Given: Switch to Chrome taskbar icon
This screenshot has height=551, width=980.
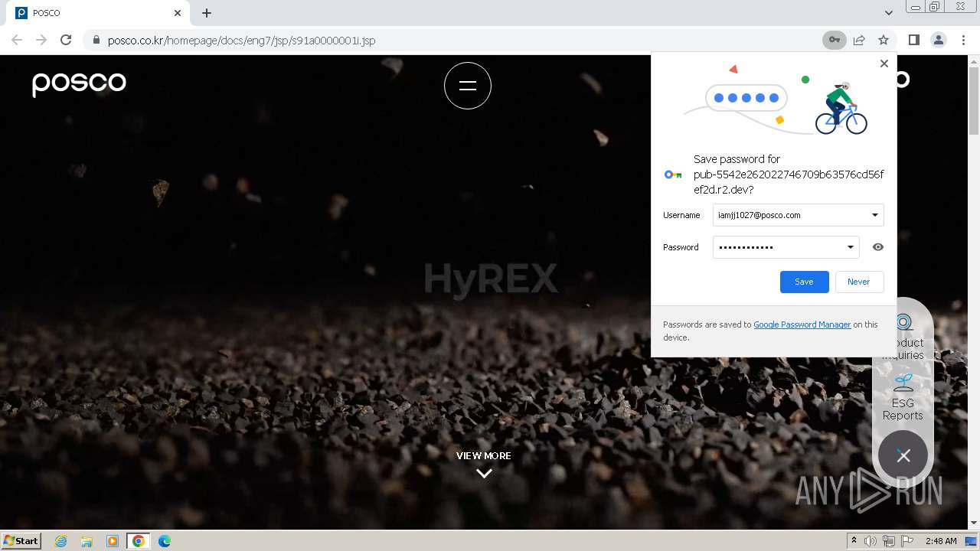Looking at the screenshot, I should [139, 541].
